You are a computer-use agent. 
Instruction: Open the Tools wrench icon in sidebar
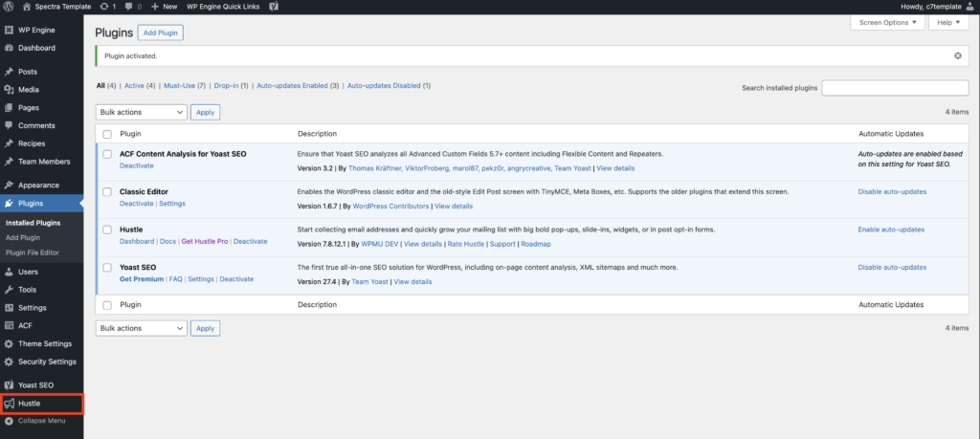point(9,290)
